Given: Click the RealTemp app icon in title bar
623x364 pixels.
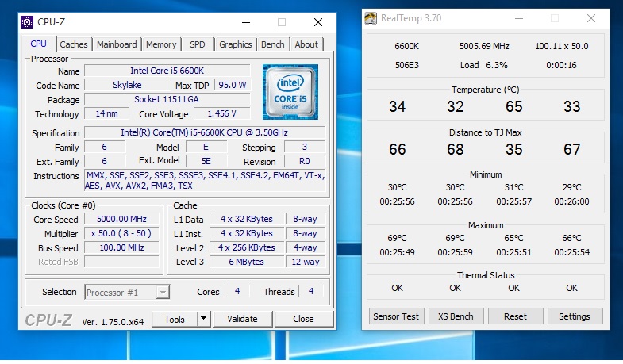Looking at the screenshot, I should click(371, 18).
